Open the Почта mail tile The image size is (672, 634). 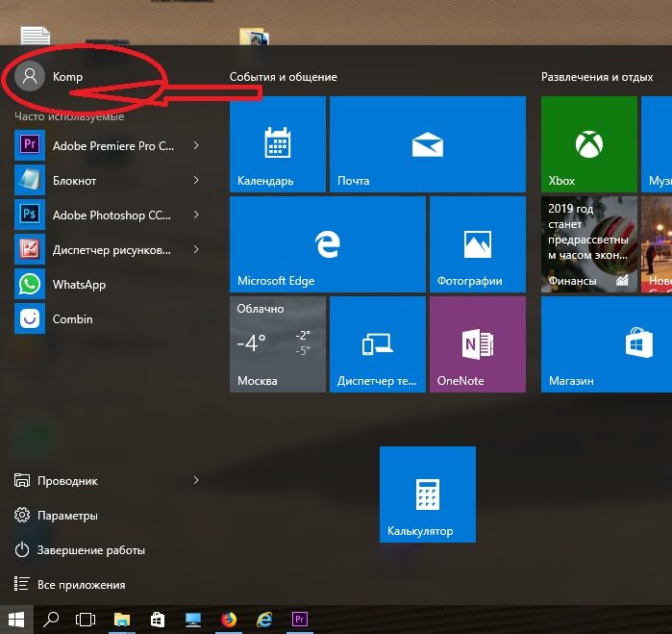[428, 144]
